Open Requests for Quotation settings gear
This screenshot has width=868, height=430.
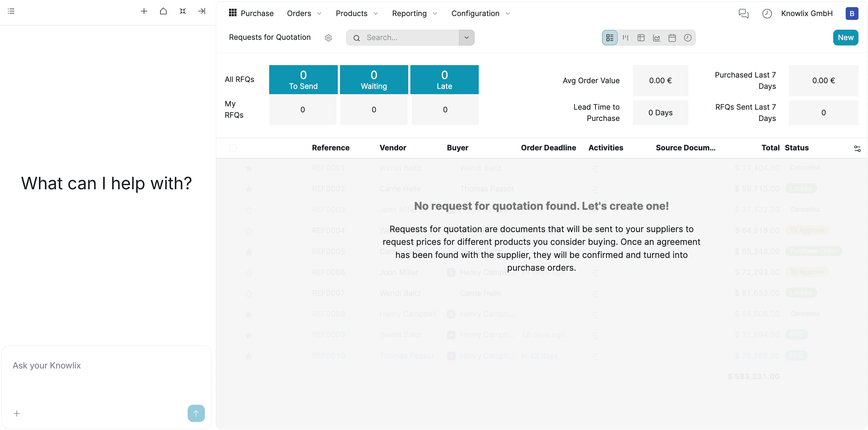pos(329,38)
